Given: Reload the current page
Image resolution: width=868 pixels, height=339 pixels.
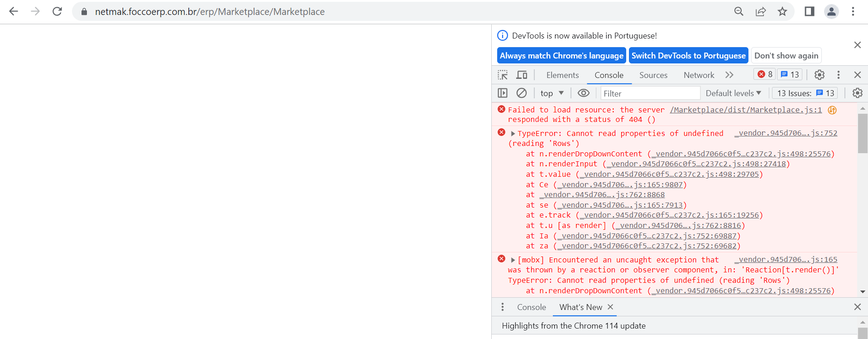Looking at the screenshot, I should (57, 11).
